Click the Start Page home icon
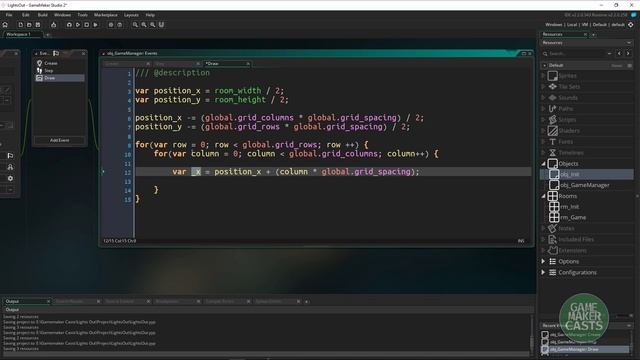Screen dimensions: 640x360 click(5, 25)
